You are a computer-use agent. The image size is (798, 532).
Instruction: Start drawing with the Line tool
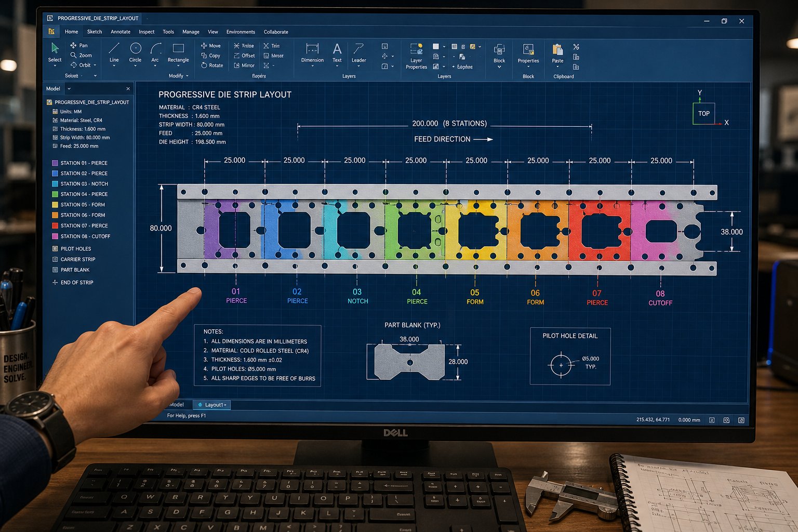pos(114,52)
